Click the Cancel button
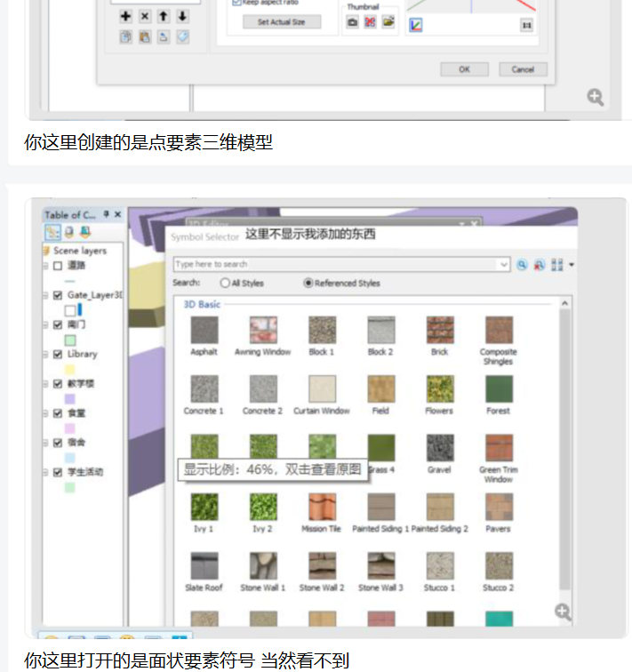 tap(524, 69)
